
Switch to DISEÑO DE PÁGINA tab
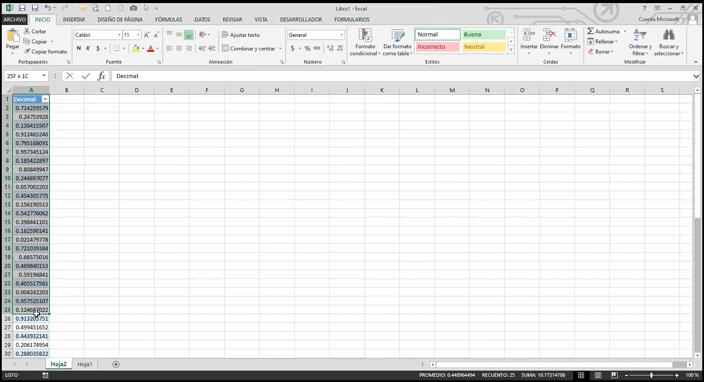[120, 20]
